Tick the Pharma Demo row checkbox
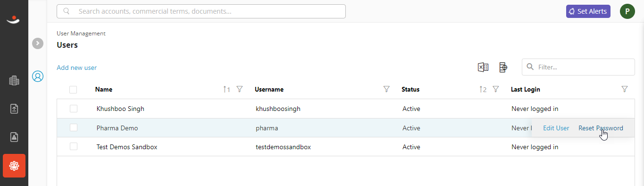This screenshot has height=186, width=644. click(x=73, y=127)
